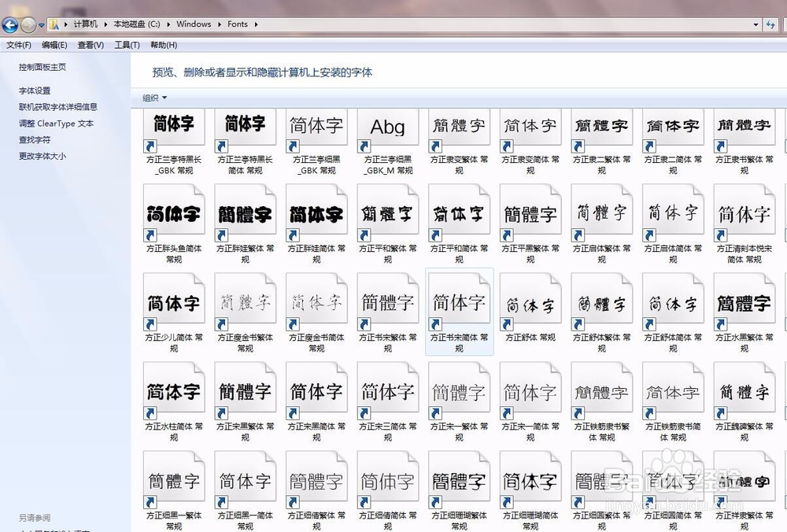This screenshot has width=787, height=532.
Task: Select font 方正细倩繁体 常规
Action: point(316,490)
